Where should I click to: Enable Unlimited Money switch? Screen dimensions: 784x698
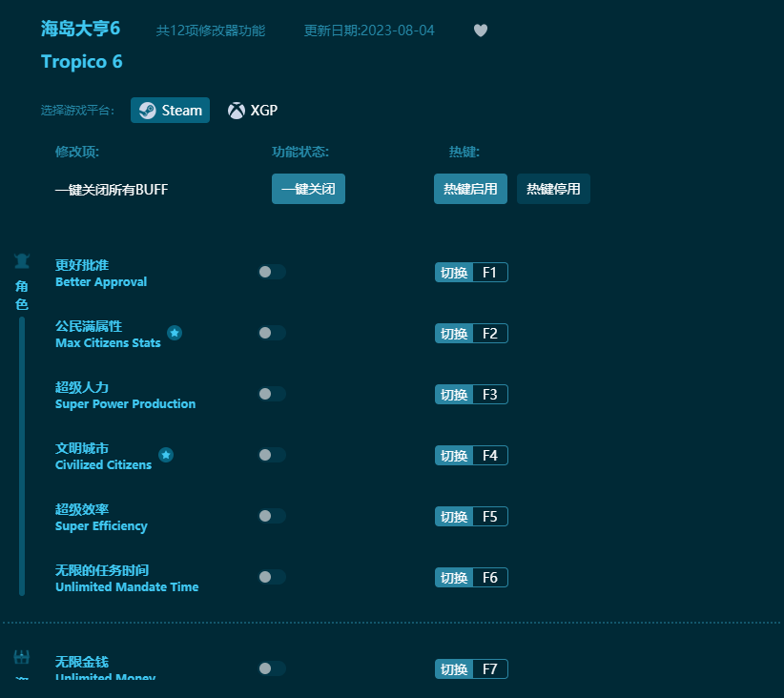coord(272,668)
